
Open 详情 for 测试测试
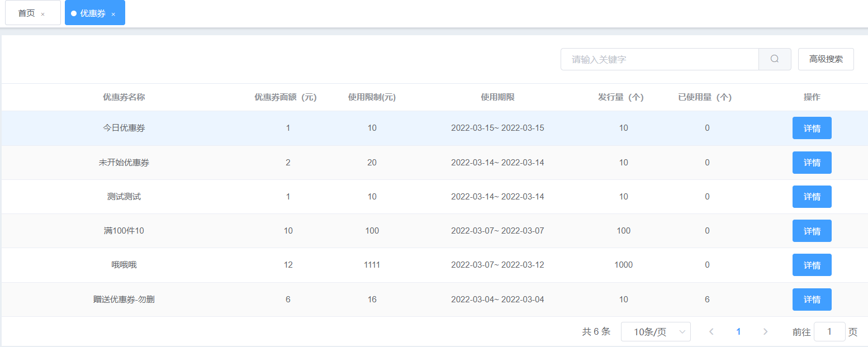click(x=812, y=197)
